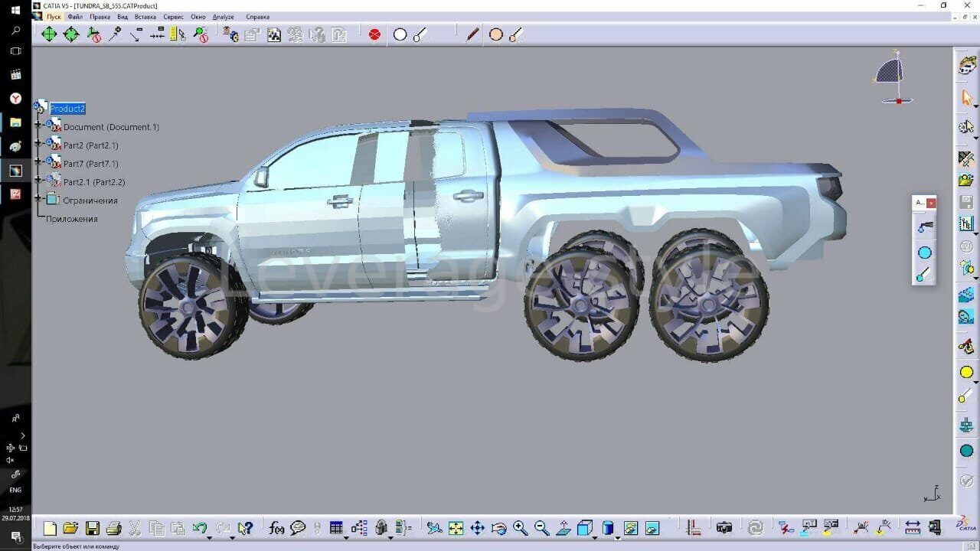This screenshot has width=980, height=551.
Task: Click the Print icon in bottom toolbar
Action: coord(113,528)
